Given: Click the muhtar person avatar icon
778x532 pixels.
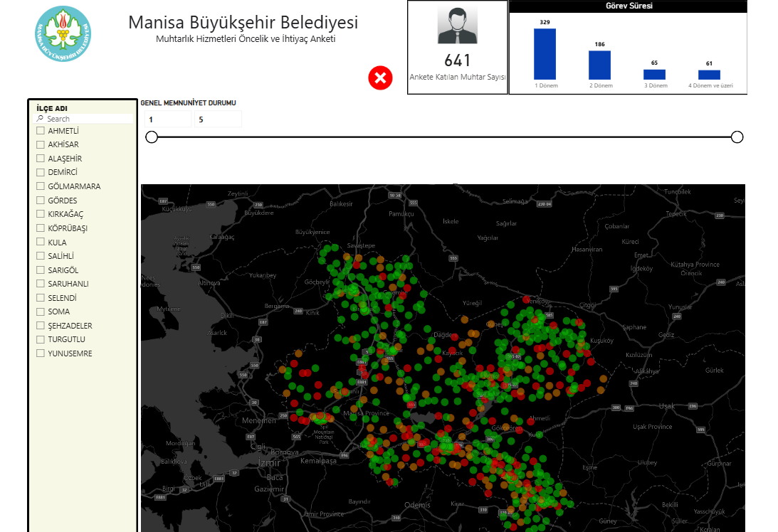Looking at the screenshot, I should (456, 26).
